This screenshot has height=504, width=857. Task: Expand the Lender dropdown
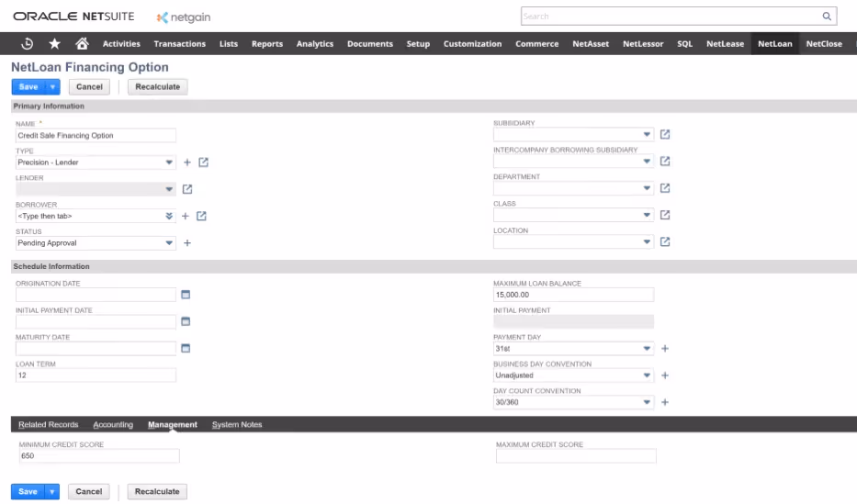click(169, 189)
